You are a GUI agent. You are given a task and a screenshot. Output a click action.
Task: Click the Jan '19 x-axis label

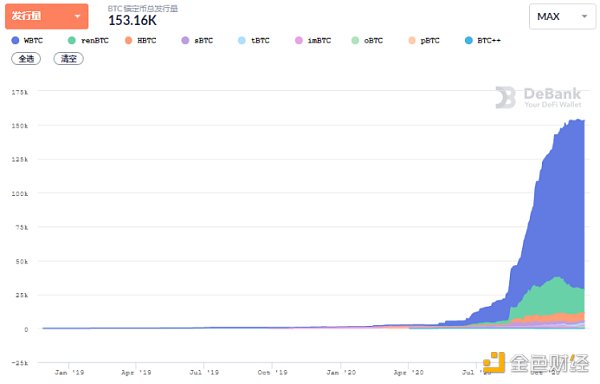(69, 372)
